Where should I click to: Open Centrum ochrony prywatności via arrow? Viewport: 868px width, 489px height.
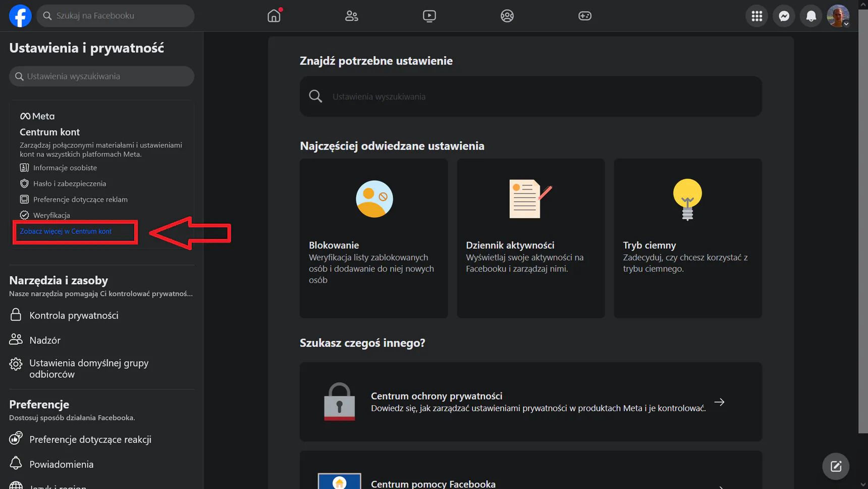pos(719,402)
